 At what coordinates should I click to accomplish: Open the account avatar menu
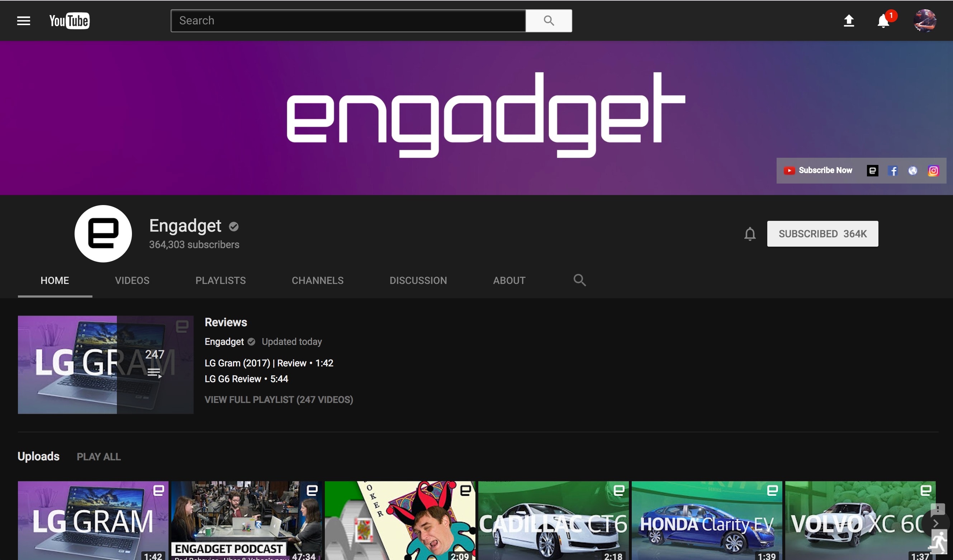[925, 20]
